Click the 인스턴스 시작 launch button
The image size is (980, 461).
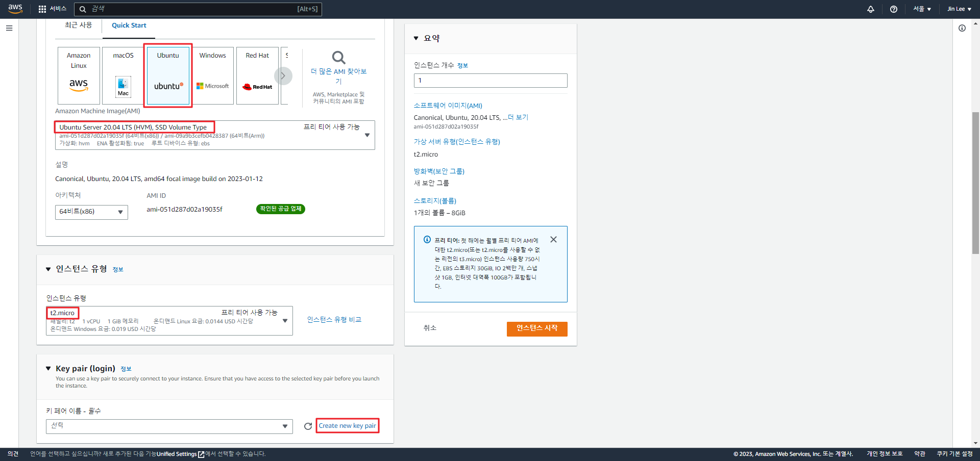click(537, 328)
